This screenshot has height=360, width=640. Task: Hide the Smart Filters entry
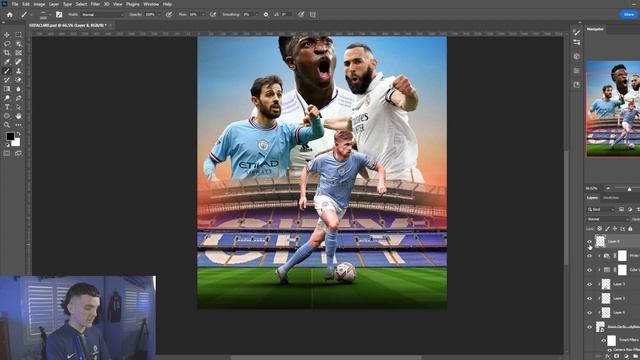click(603, 340)
